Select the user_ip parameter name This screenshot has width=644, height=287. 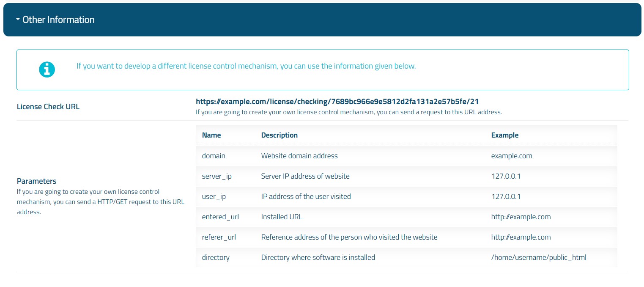pyautogui.click(x=214, y=196)
